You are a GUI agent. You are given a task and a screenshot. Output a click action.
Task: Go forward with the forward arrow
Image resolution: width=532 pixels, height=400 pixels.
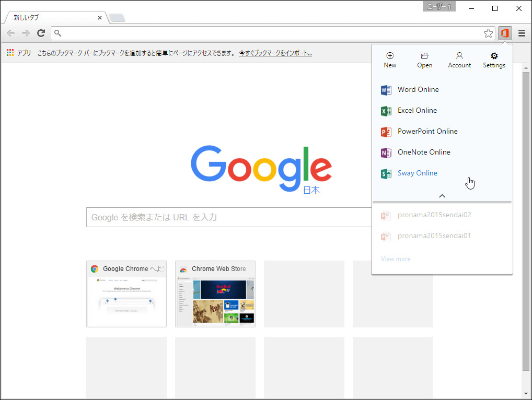(x=26, y=33)
